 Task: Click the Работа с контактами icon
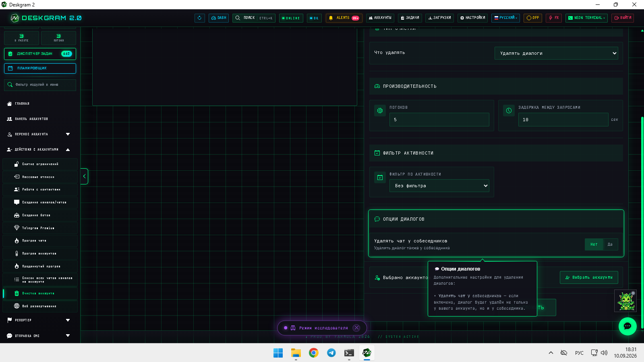17,189
